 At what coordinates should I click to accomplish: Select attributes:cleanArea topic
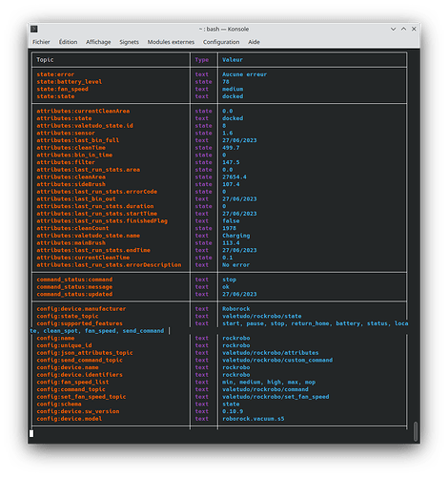point(71,176)
